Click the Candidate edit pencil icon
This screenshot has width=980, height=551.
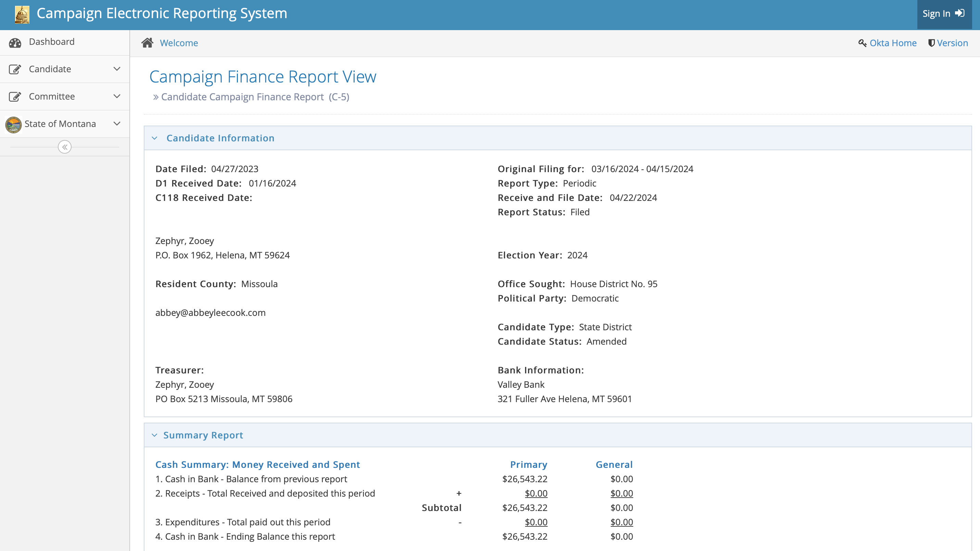[x=15, y=69]
